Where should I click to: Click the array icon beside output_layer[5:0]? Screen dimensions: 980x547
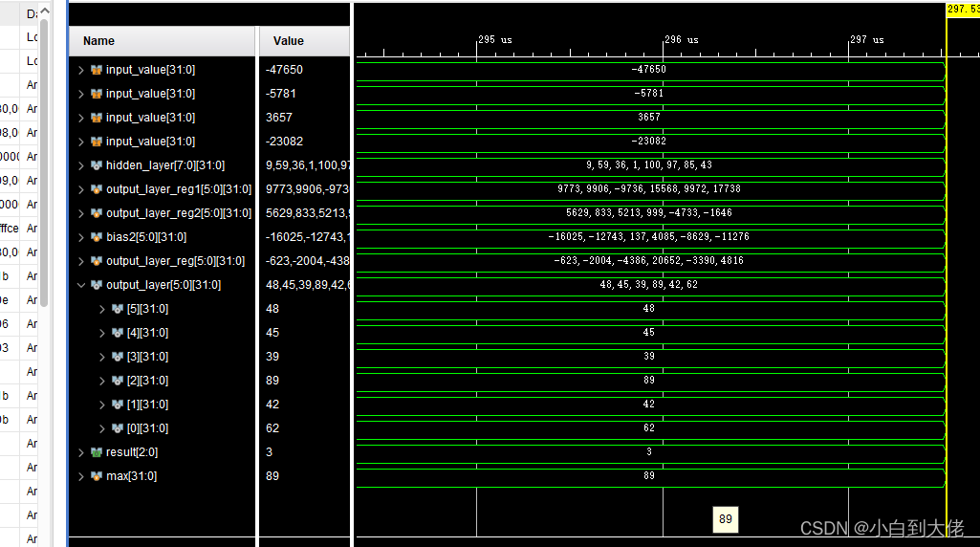[97, 285]
